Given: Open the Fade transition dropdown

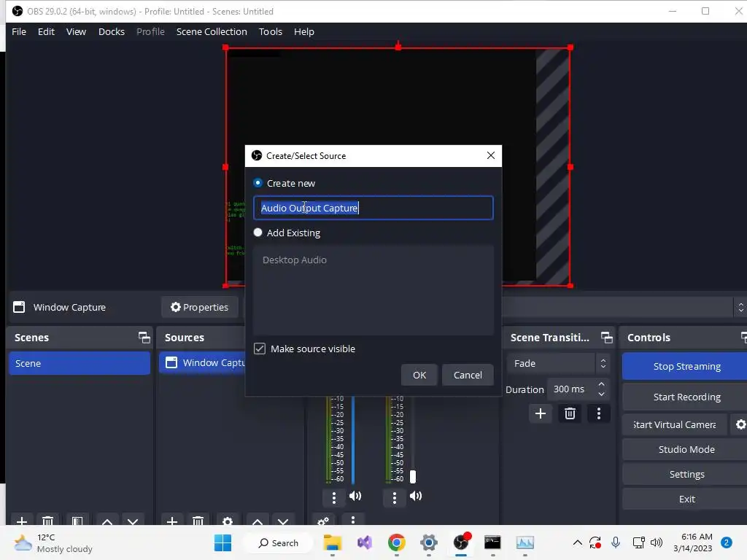Looking at the screenshot, I should pyautogui.click(x=558, y=363).
